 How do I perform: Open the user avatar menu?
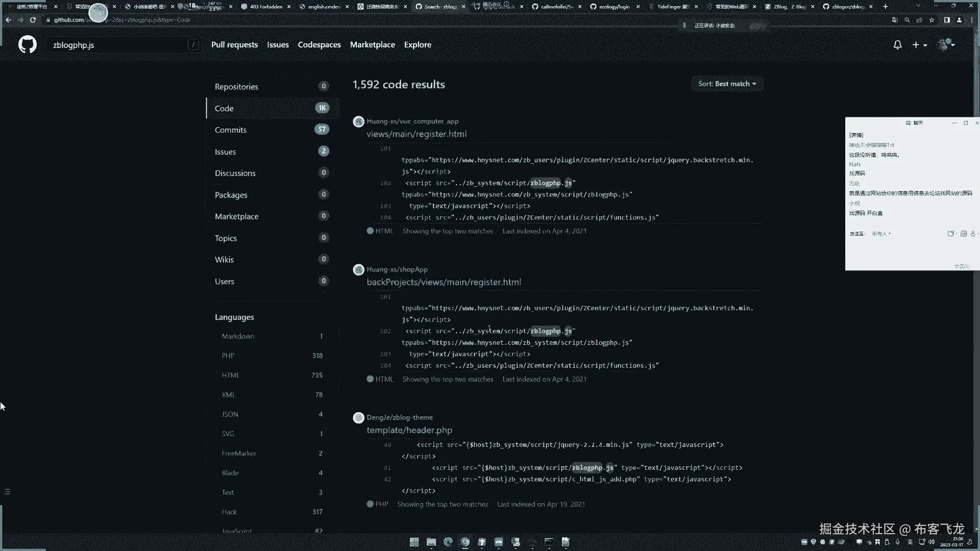point(946,45)
